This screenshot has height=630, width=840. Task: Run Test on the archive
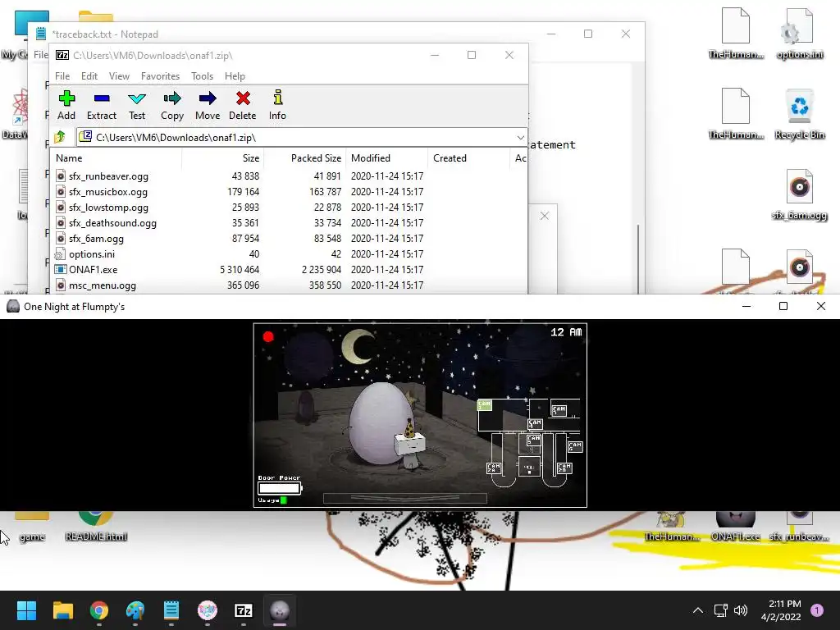coord(137,105)
